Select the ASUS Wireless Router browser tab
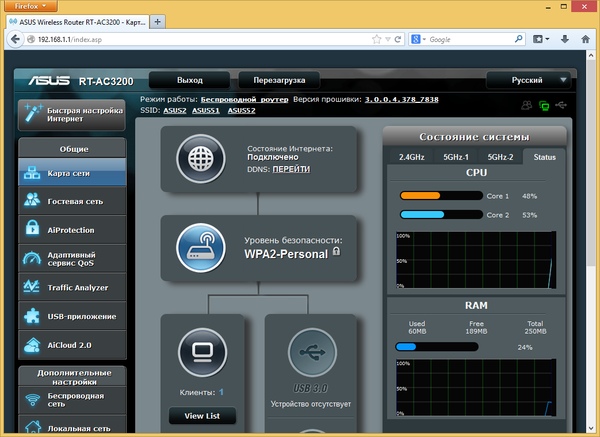 77,22
